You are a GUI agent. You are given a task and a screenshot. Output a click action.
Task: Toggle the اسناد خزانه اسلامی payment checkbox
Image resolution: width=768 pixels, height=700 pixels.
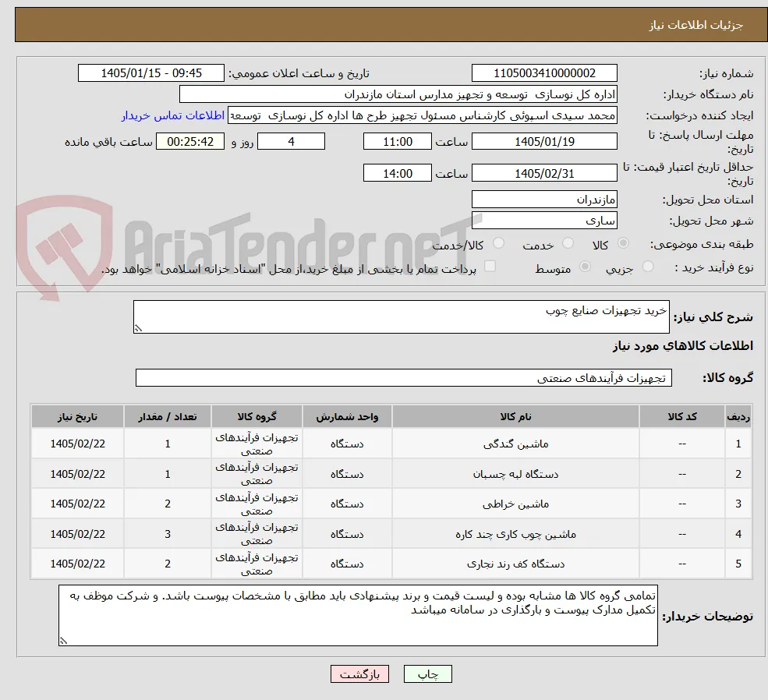490,267
